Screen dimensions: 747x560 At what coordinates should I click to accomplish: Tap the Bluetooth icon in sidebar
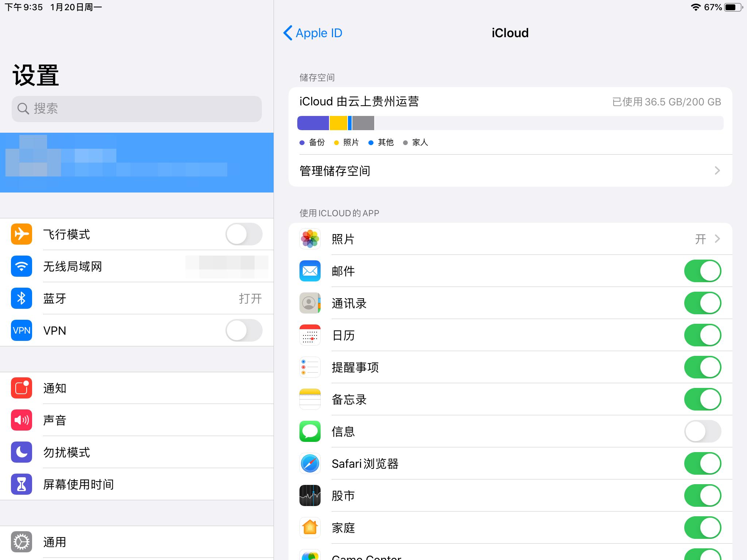[22, 298]
